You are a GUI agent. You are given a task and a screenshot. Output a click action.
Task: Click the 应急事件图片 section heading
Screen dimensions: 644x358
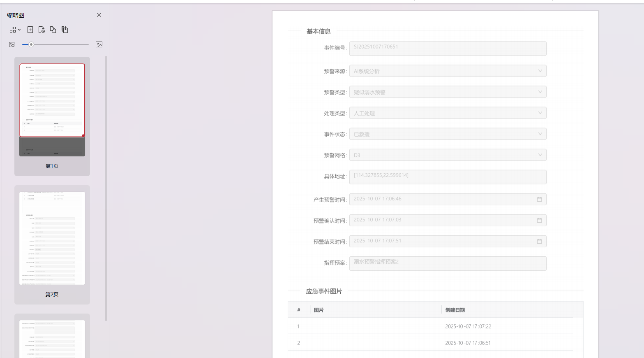click(x=324, y=291)
